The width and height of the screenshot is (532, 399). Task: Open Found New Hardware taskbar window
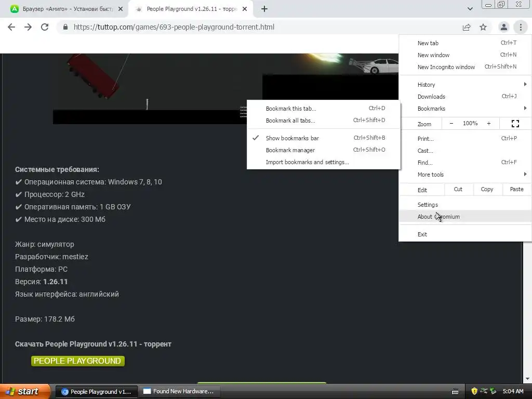tap(180, 392)
